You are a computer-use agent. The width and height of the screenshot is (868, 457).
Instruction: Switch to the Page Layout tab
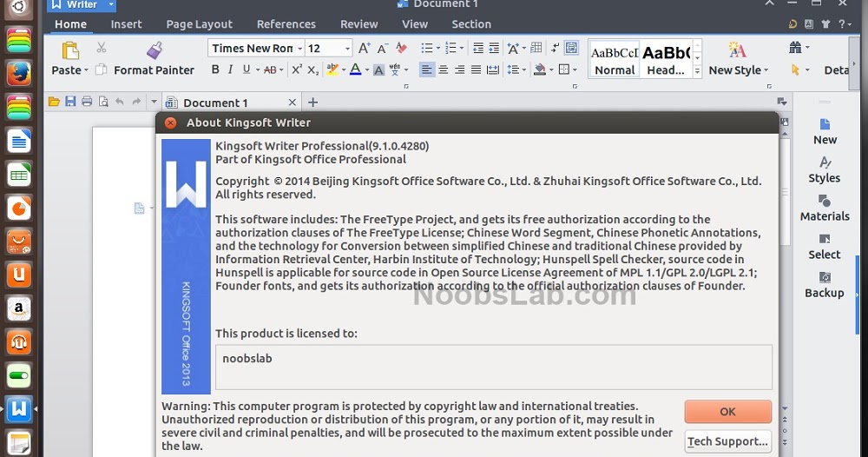coord(200,24)
